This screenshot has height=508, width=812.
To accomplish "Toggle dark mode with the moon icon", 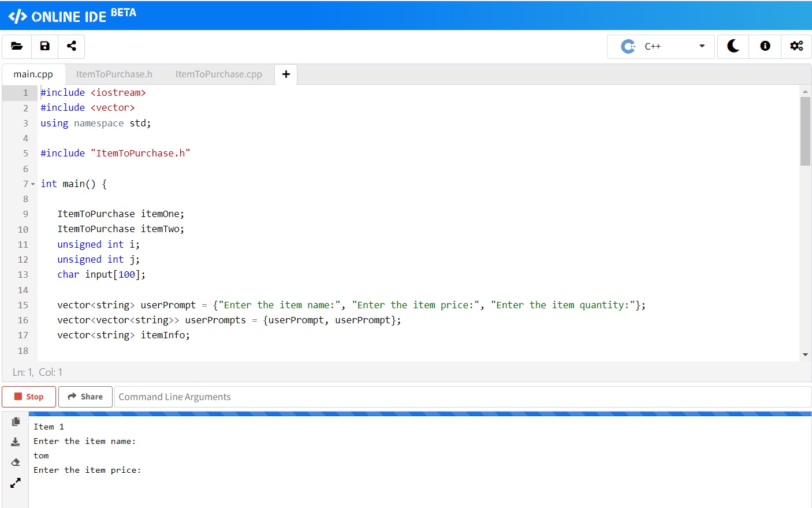I will pos(733,46).
